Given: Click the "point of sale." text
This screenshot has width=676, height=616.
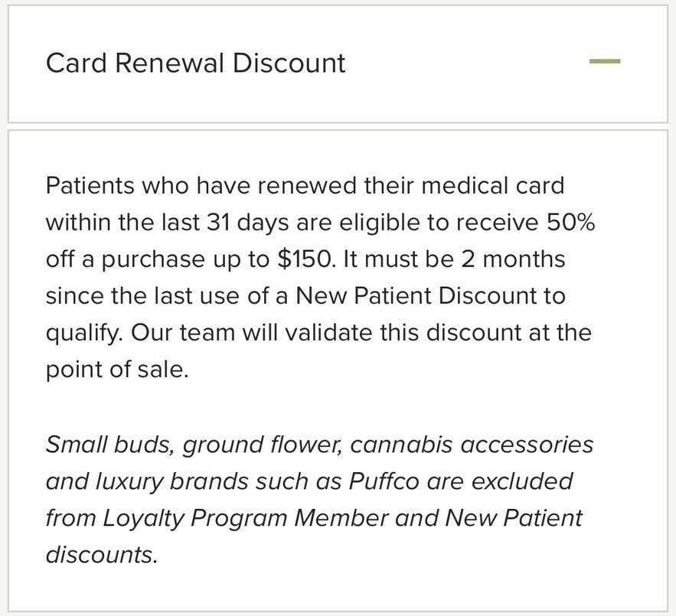Looking at the screenshot, I should (x=116, y=370).
